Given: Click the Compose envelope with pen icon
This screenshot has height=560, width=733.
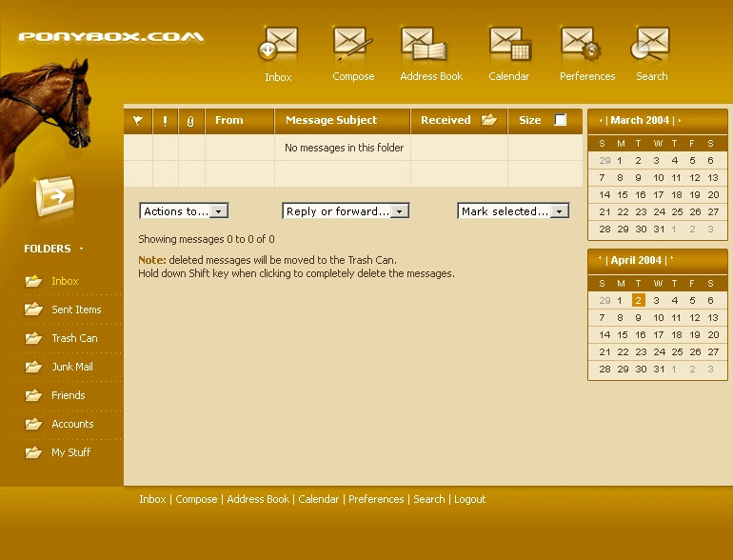Looking at the screenshot, I should coord(352,44).
